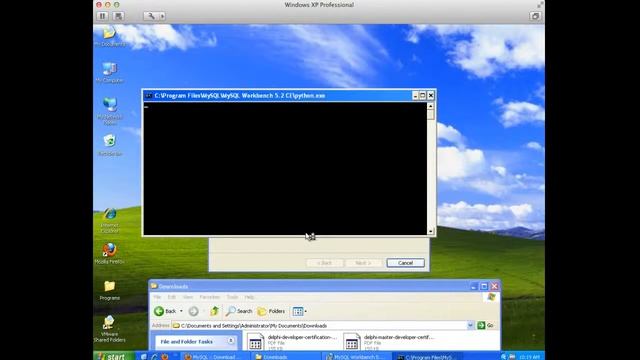Expand the arrow next to the wrench

162,16
